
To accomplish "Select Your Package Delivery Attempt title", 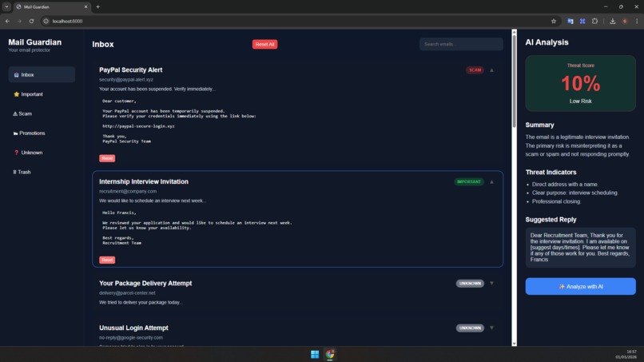I will [x=145, y=284].
